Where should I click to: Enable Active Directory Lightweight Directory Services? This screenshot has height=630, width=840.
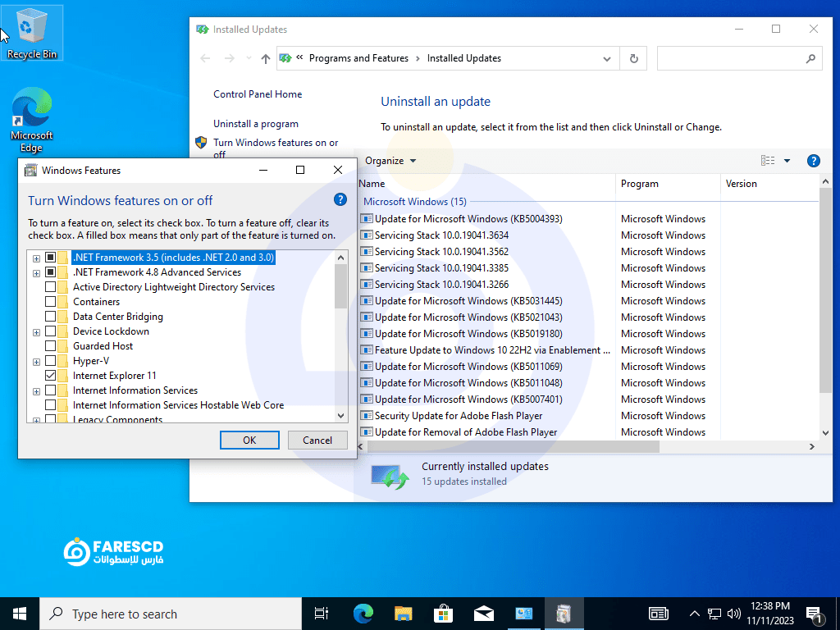pos(50,286)
